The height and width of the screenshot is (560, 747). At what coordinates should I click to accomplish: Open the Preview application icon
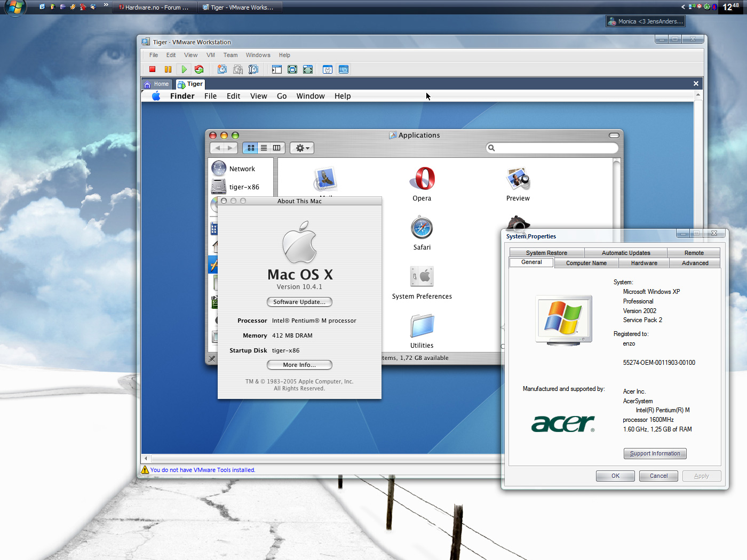pyautogui.click(x=518, y=179)
